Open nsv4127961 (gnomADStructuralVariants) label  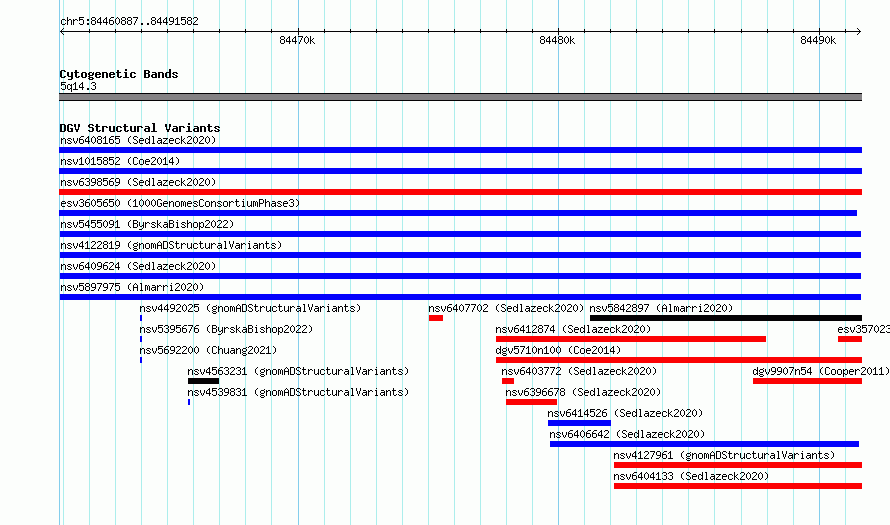click(x=724, y=455)
